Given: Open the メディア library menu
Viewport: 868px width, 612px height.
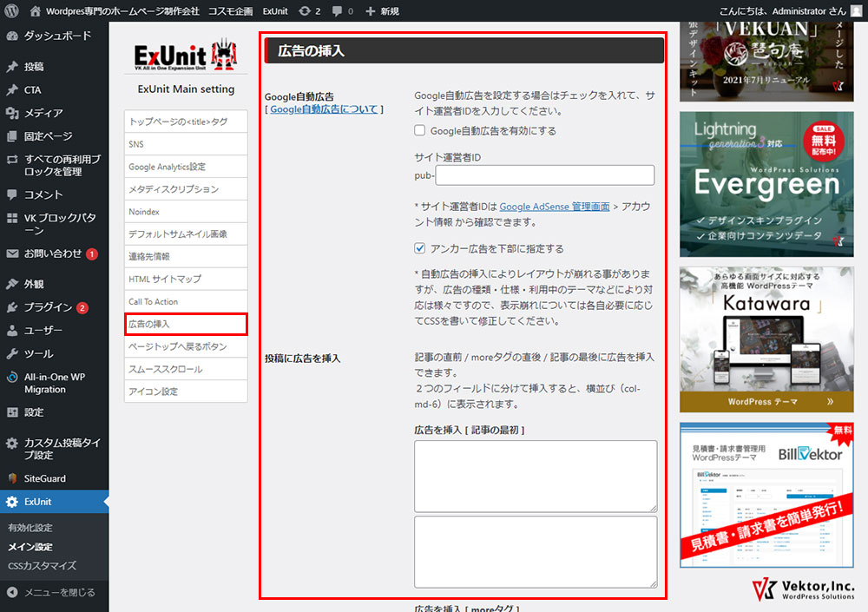Looking at the screenshot, I should [43, 113].
